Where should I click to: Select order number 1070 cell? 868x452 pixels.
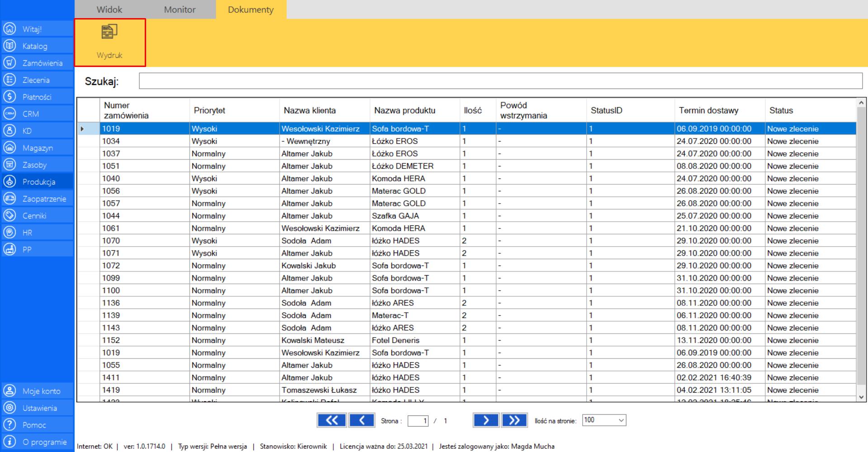point(144,241)
